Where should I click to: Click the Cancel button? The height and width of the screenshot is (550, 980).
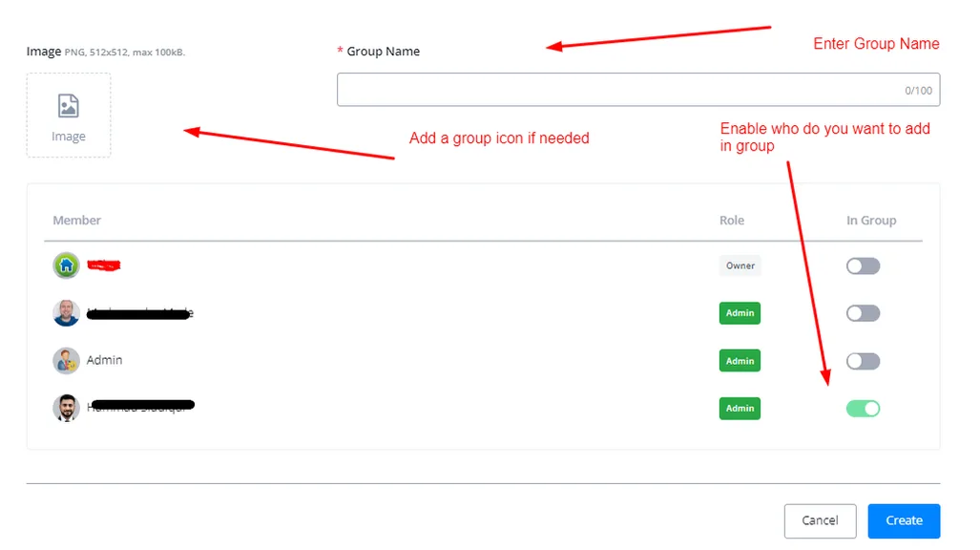point(820,520)
